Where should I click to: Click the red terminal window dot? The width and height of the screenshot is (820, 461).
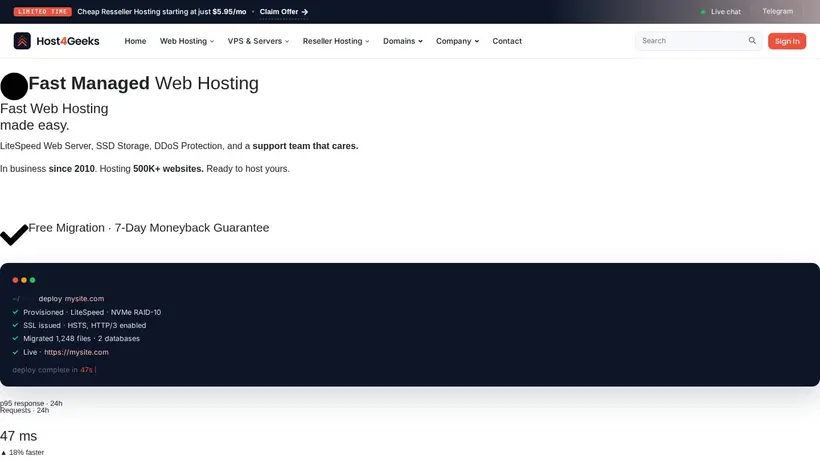pos(15,280)
